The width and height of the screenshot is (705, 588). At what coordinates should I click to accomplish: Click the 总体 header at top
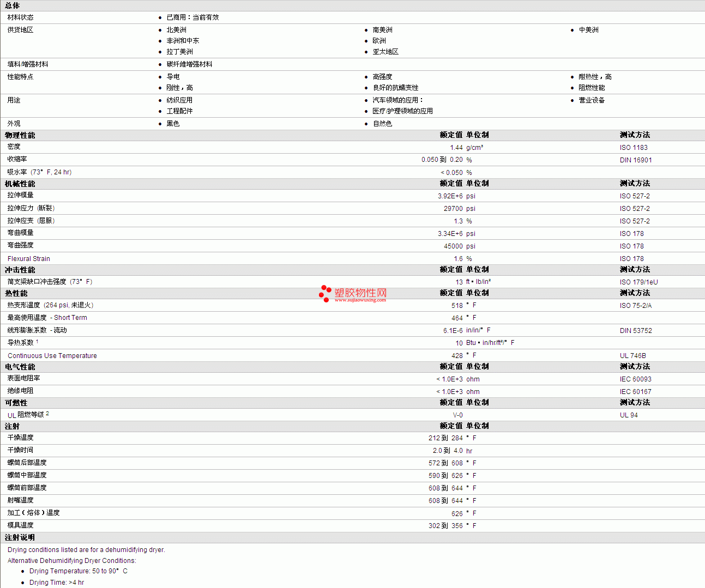point(13,5)
